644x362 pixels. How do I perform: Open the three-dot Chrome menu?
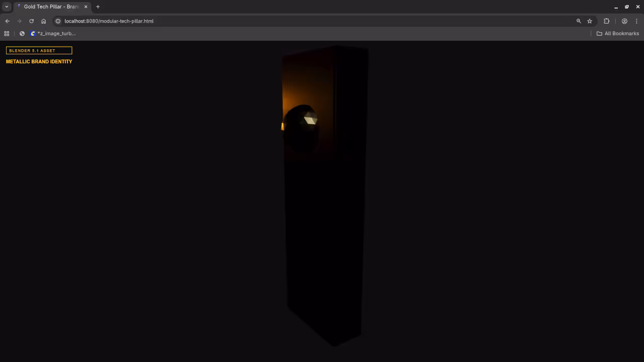point(636,21)
